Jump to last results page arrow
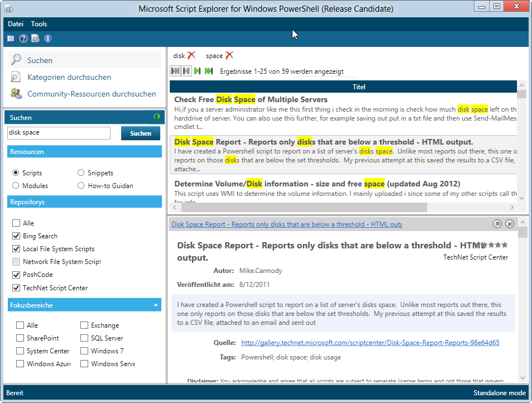 pos(209,71)
